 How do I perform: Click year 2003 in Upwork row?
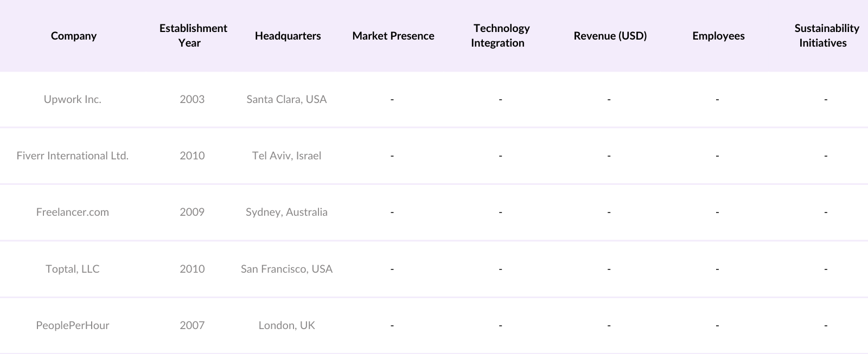pos(192,99)
